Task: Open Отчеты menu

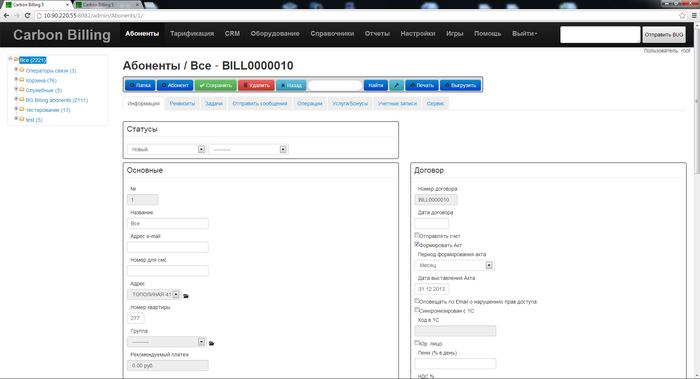Action: (x=377, y=33)
